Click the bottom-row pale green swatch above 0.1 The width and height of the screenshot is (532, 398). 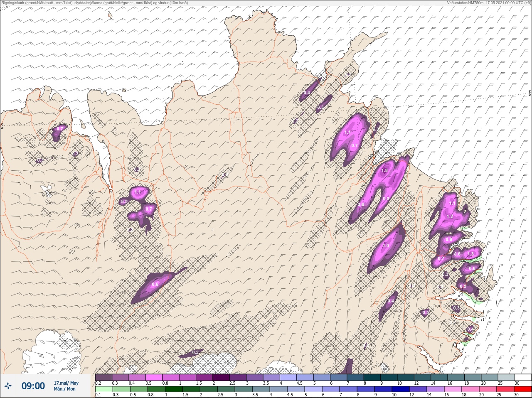(104, 389)
